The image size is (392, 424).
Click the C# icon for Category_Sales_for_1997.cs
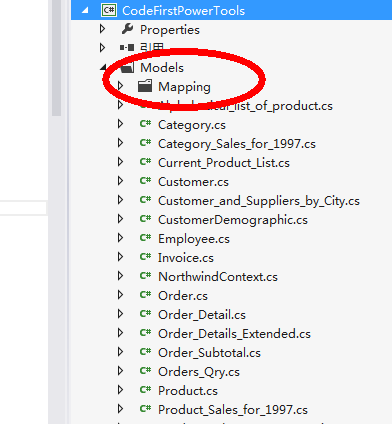tap(145, 143)
